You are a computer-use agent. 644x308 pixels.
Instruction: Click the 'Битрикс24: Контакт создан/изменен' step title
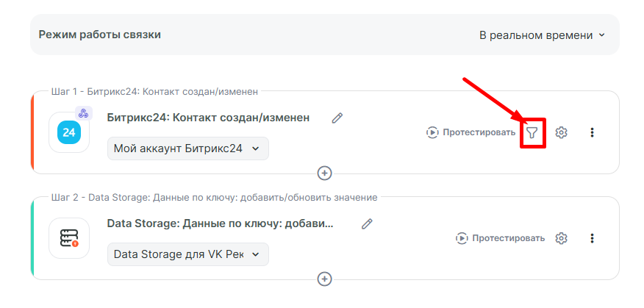208,118
